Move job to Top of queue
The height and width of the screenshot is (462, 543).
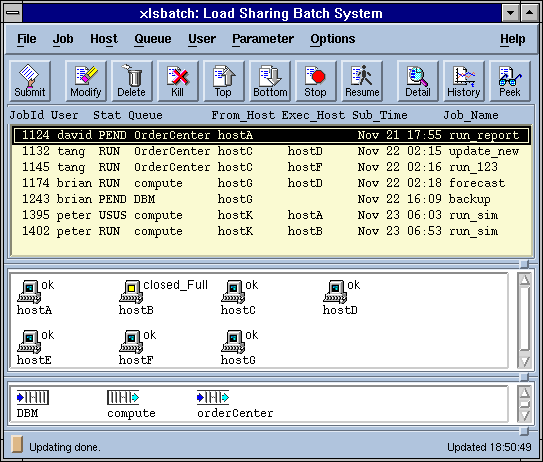click(x=224, y=81)
